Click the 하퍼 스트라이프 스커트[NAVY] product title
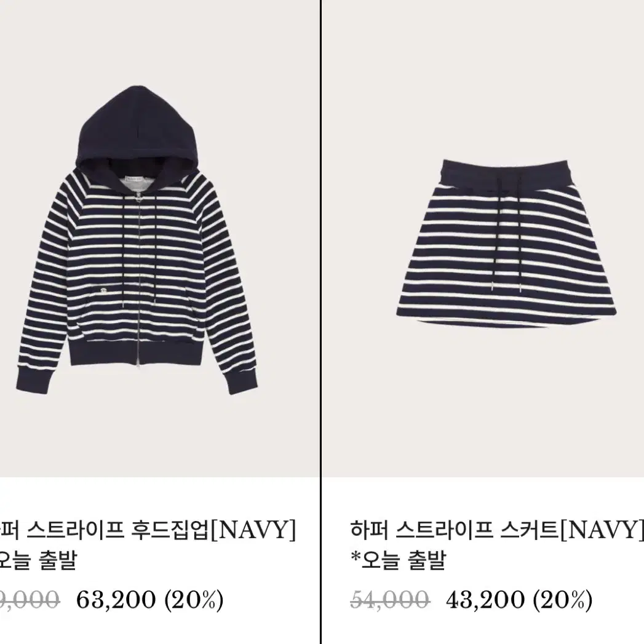This screenshot has width=644, height=644. tap(497, 530)
